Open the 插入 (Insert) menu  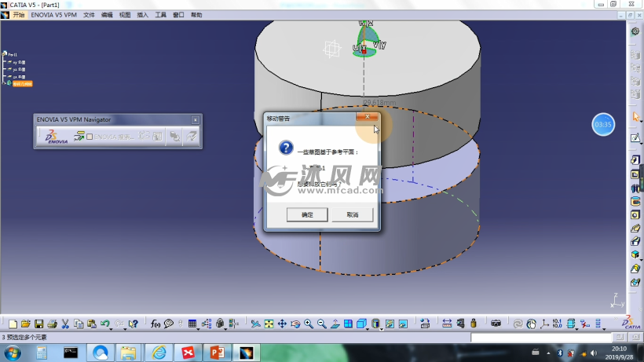(x=142, y=15)
